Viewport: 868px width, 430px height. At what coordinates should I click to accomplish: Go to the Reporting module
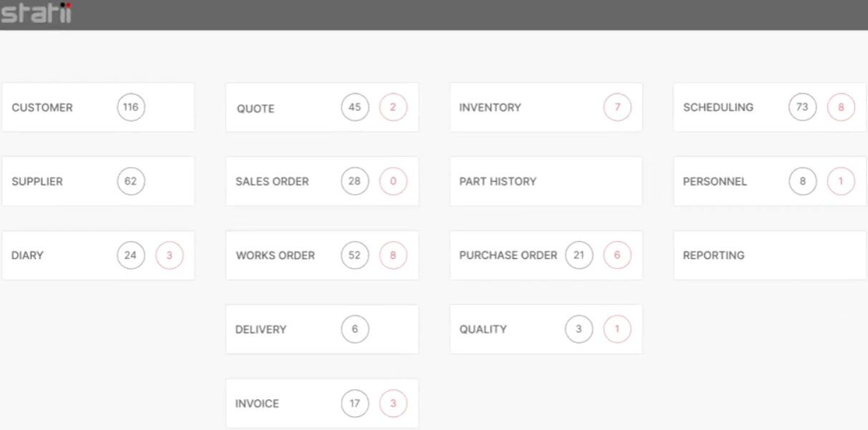click(713, 255)
